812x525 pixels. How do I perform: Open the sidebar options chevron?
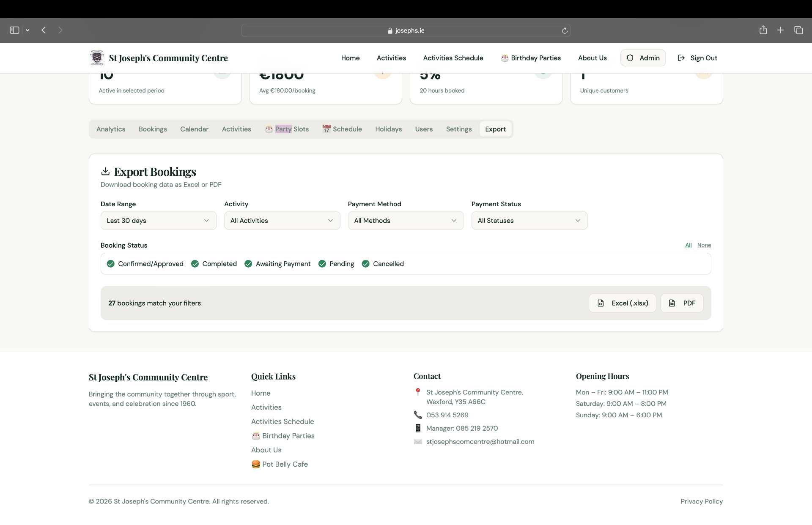click(27, 30)
